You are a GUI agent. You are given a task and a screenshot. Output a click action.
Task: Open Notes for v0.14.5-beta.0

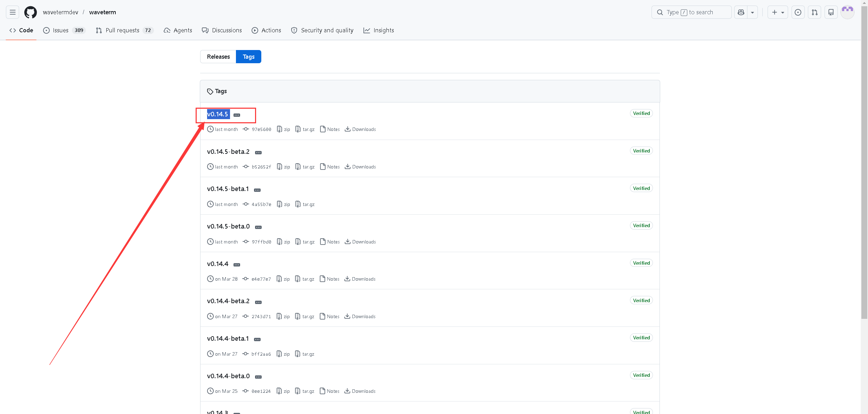tap(330, 242)
